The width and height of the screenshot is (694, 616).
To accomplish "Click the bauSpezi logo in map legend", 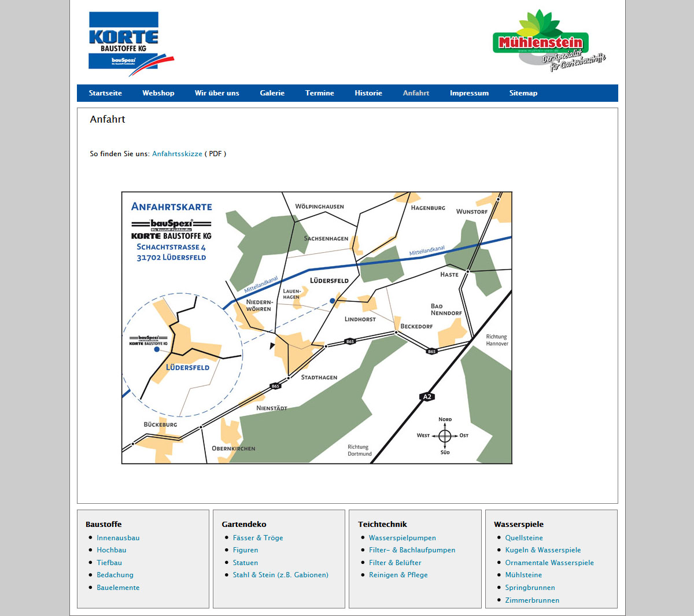I will pos(171,224).
